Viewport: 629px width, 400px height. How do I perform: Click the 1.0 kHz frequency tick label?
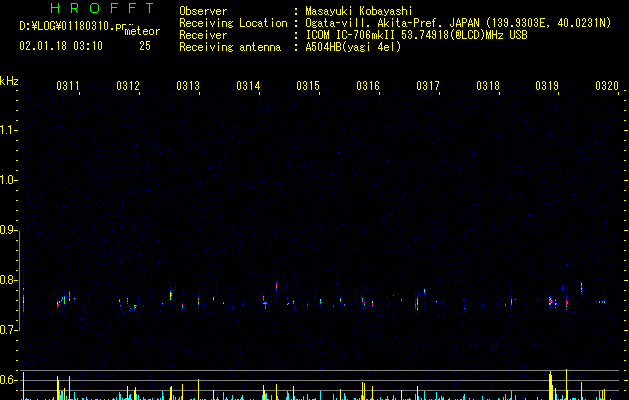(8, 180)
